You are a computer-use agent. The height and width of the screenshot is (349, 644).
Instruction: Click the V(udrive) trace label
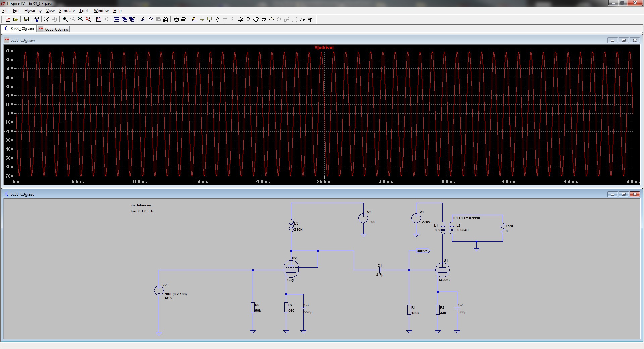tap(324, 47)
